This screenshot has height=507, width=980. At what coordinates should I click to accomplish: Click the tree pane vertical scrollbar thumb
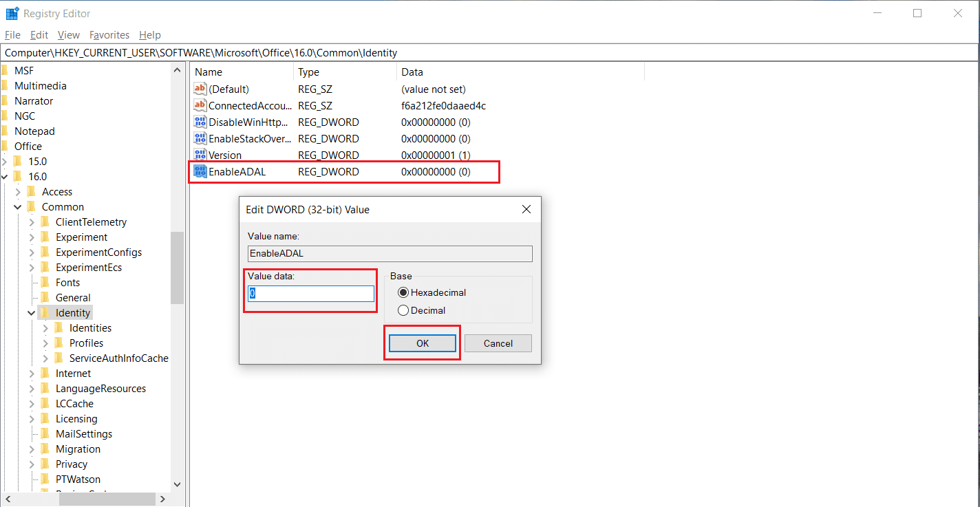pos(177,268)
